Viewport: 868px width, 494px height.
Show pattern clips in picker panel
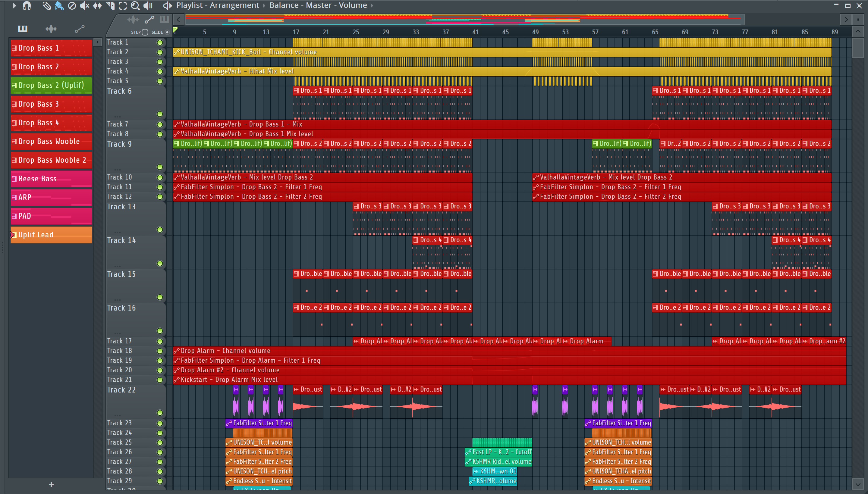click(23, 29)
